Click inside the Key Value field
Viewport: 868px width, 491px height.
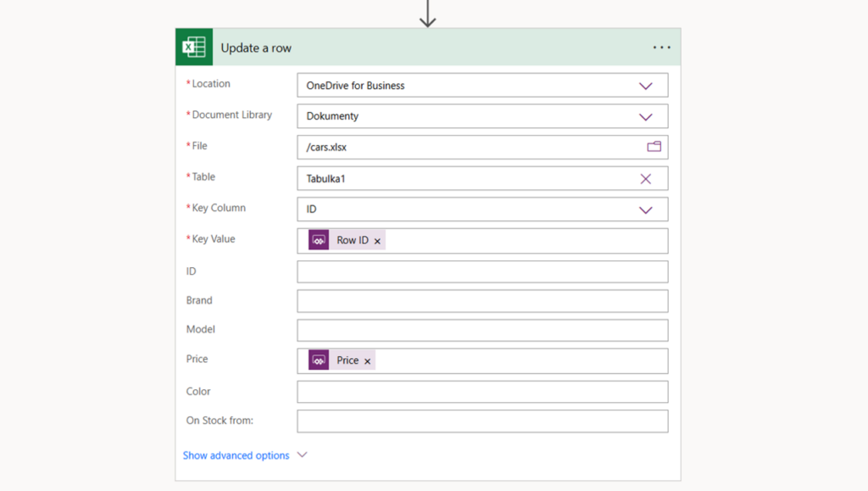pyautogui.click(x=482, y=241)
